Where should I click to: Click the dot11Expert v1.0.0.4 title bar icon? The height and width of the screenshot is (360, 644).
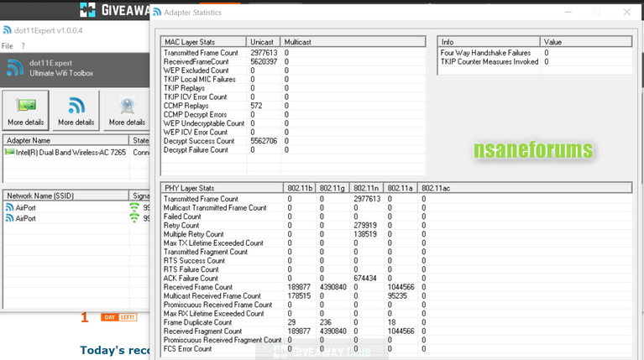pos(7,30)
